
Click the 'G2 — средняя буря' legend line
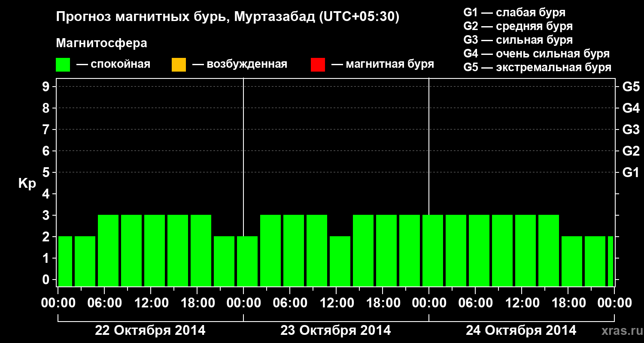[x=518, y=26]
